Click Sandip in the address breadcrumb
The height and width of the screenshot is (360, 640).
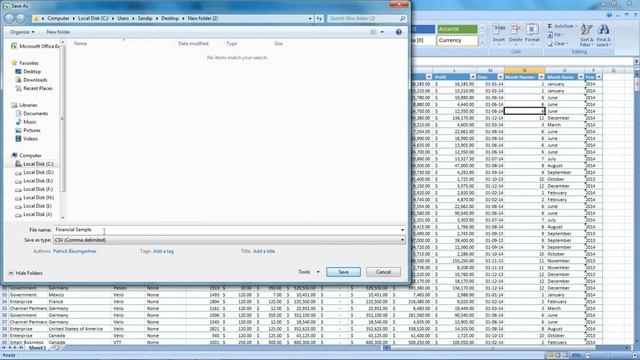click(x=144, y=18)
